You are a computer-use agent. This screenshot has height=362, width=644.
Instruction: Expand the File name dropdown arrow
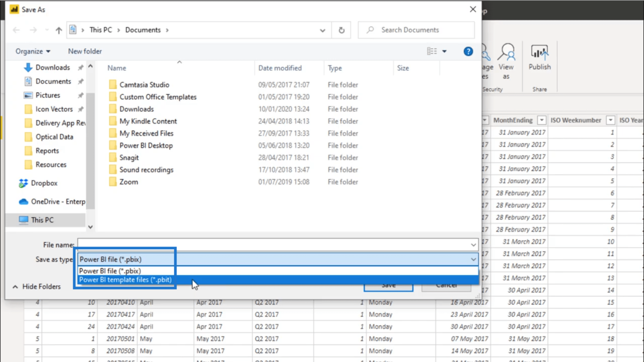click(x=473, y=245)
